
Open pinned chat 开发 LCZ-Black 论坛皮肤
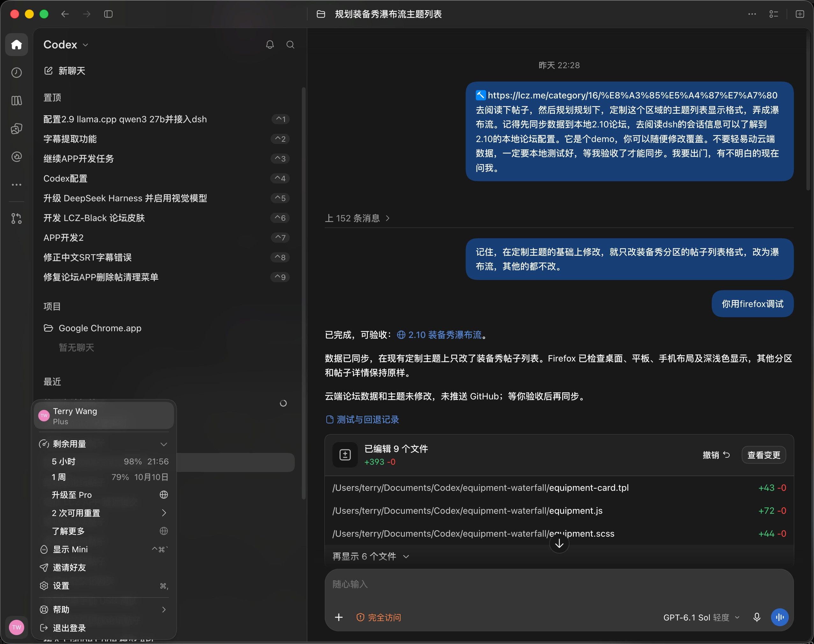166,218
